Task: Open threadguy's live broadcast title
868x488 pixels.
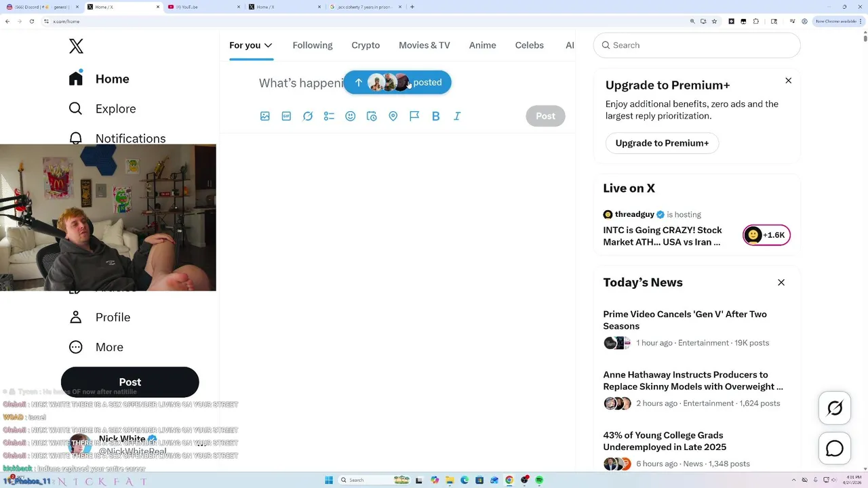Action: tap(663, 236)
